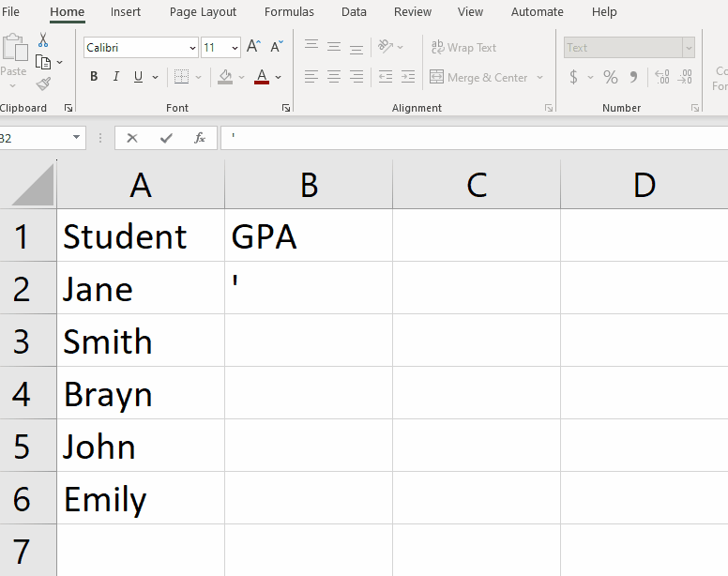The height and width of the screenshot is (576, 728).
Task: Increase decimal places
Action: click(662, 77)
